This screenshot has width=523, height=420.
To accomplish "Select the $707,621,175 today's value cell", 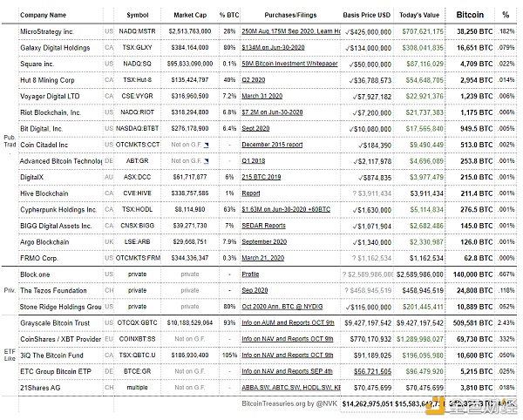I will click(423, 31).
